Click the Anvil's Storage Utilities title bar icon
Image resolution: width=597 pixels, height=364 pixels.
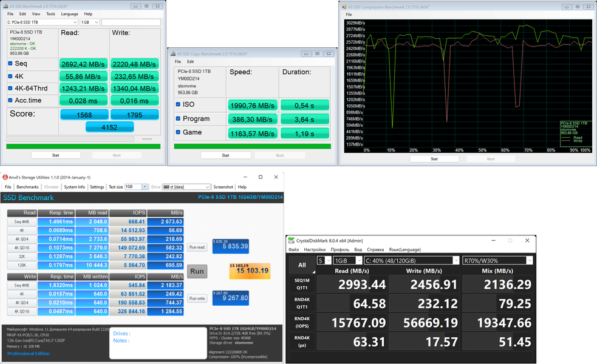tap(5, 177)
